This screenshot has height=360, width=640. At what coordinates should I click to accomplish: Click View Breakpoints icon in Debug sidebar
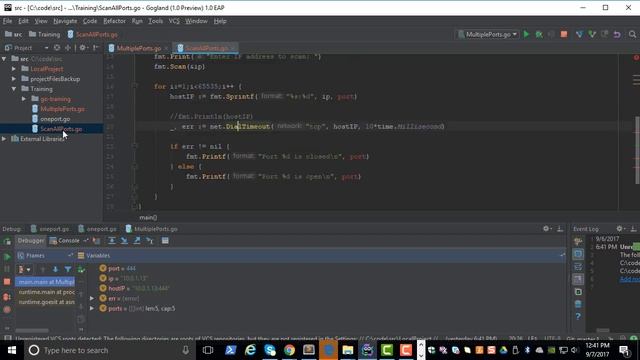7,297
